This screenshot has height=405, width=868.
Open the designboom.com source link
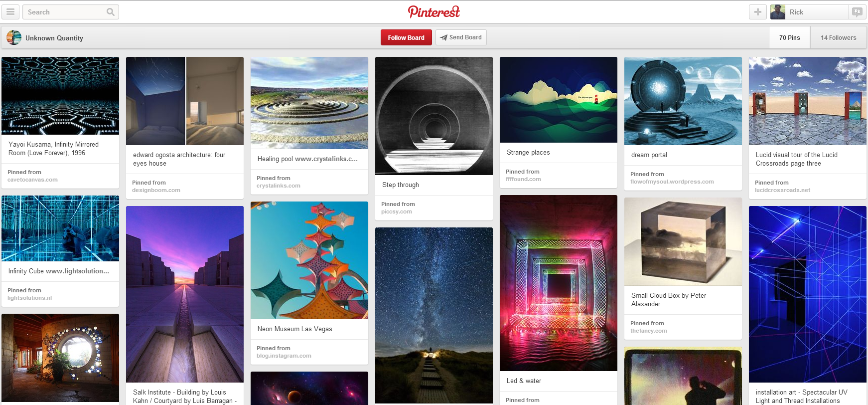tap(156, 190)
